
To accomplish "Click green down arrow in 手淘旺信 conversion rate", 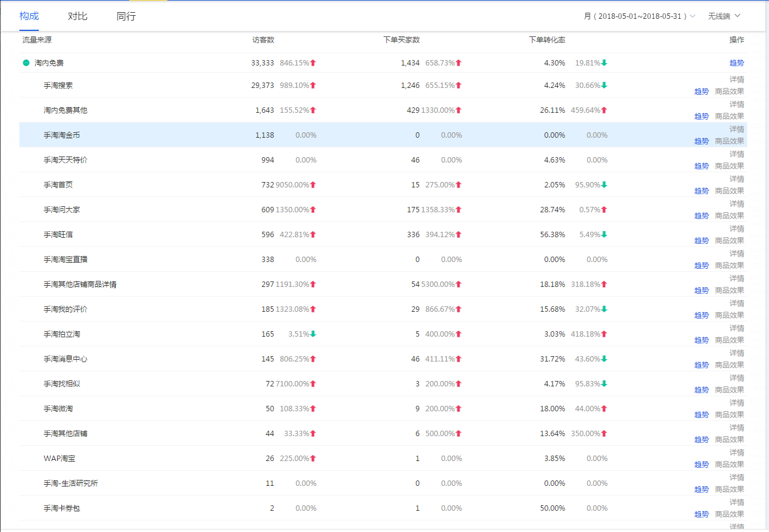I will point(604,235).
